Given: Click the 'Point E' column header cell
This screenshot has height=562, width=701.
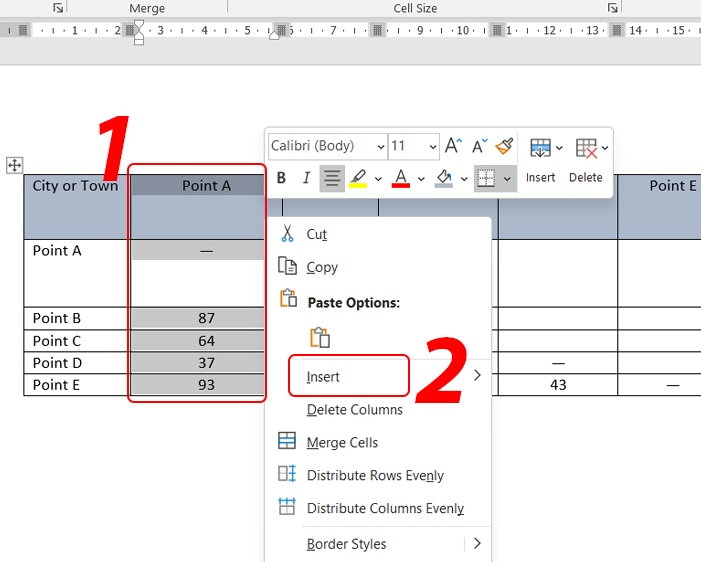Looking at the screenshot, I should click(x=659, y=207).
